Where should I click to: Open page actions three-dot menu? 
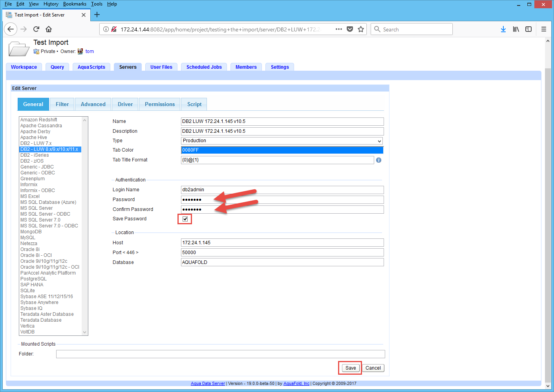[x=339, y=29]
